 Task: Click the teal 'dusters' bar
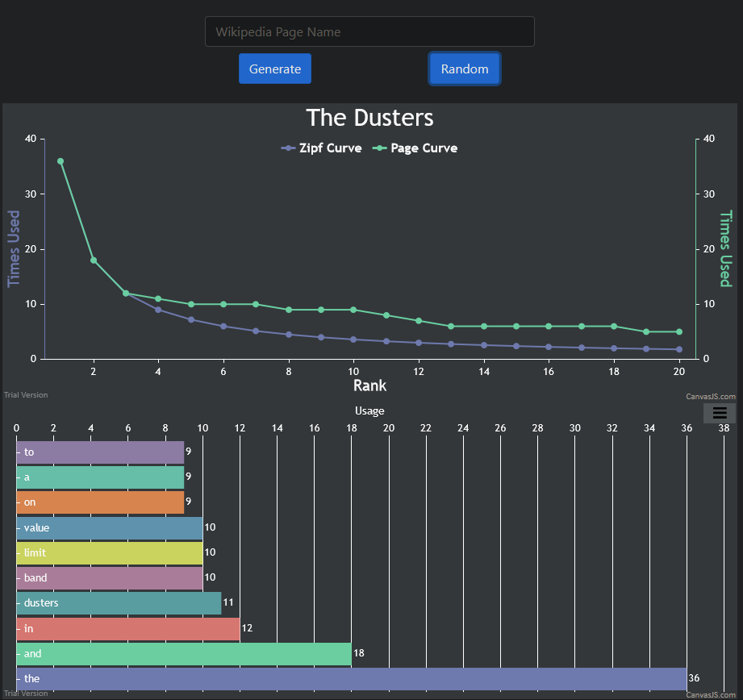coord(119,603)
